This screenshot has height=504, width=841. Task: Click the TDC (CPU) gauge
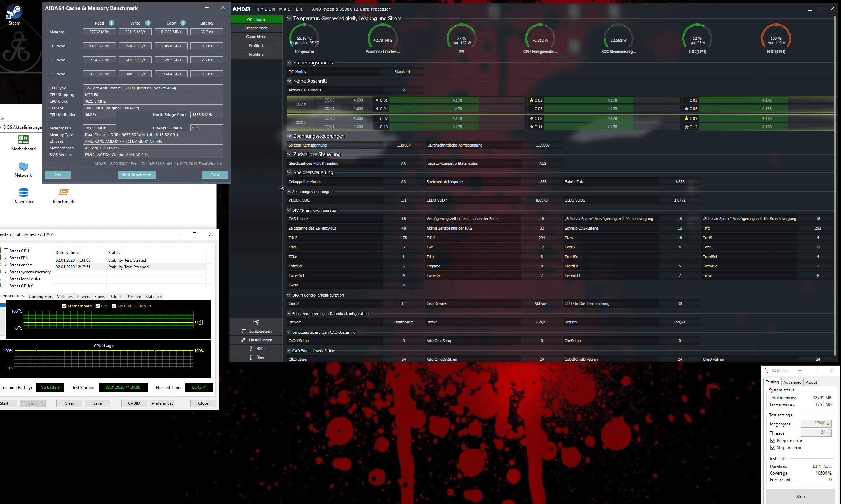pos(697,39)
